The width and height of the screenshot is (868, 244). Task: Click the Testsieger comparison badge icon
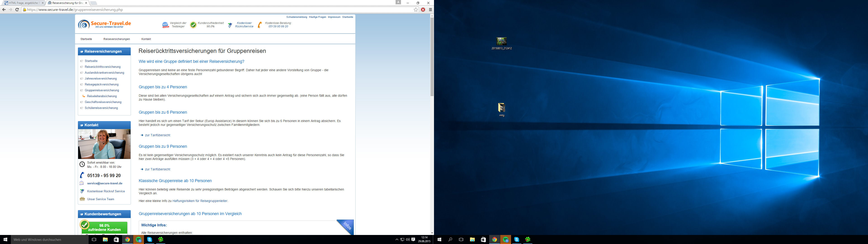(165, 25)
